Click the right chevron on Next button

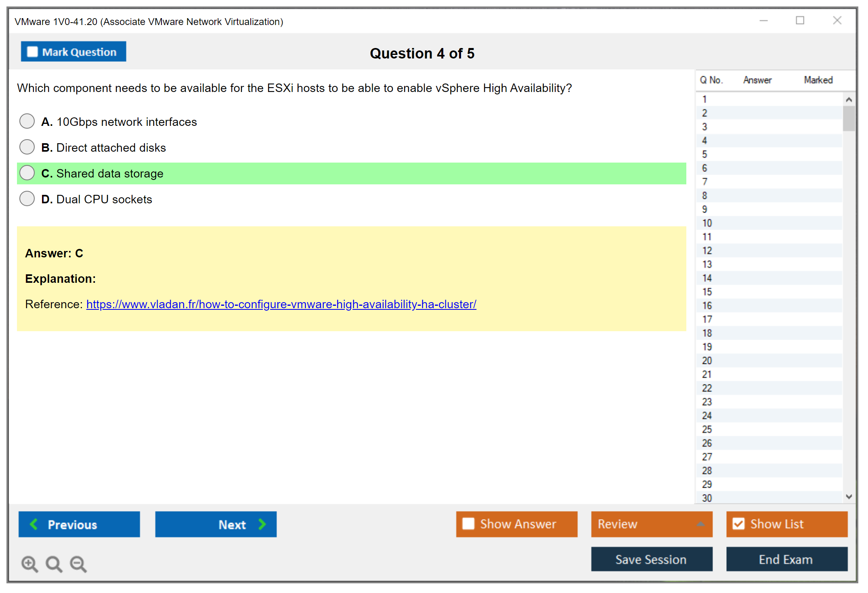tap(262, 524)
